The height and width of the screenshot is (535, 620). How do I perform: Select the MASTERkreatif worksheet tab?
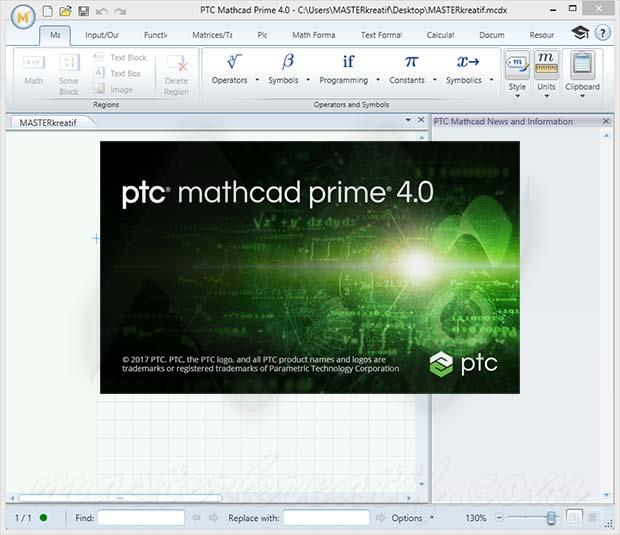click(x=49, y=121)
